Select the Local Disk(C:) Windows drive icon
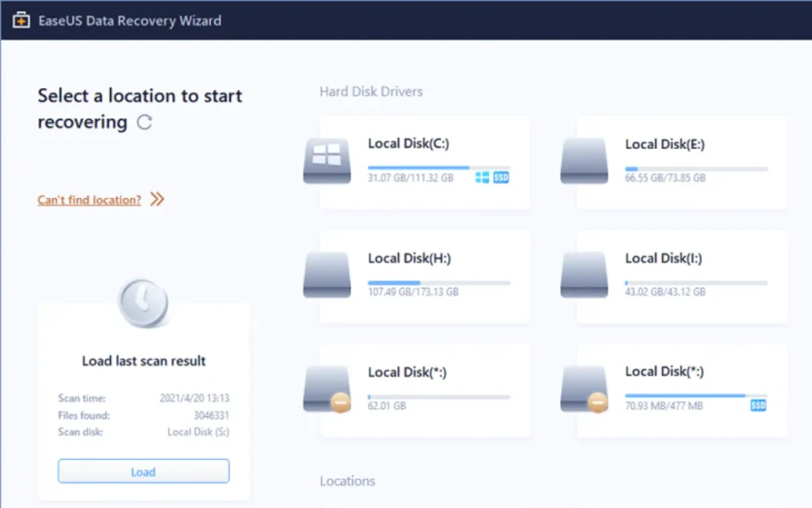The height and width of the screenshot is (508, 812). click(x=327, y=162)
